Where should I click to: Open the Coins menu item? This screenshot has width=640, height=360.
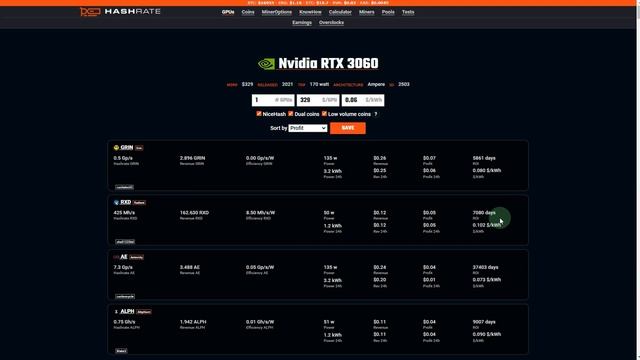(248, 12)
